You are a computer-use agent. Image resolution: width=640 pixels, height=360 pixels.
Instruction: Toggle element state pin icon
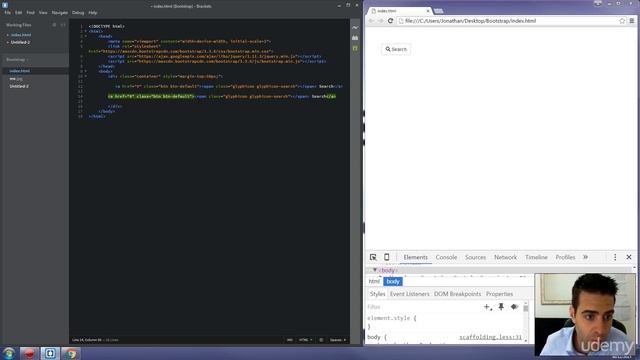click(501, 307)
